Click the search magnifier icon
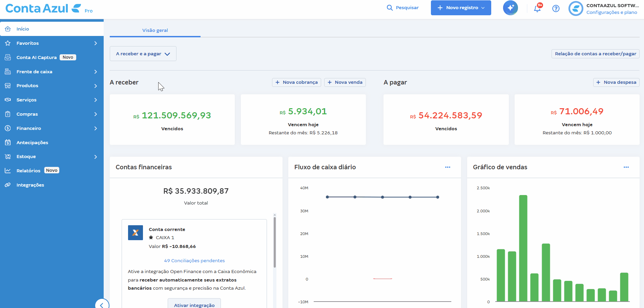This screenshot has width=644, height=308. [x=390, y=8]
